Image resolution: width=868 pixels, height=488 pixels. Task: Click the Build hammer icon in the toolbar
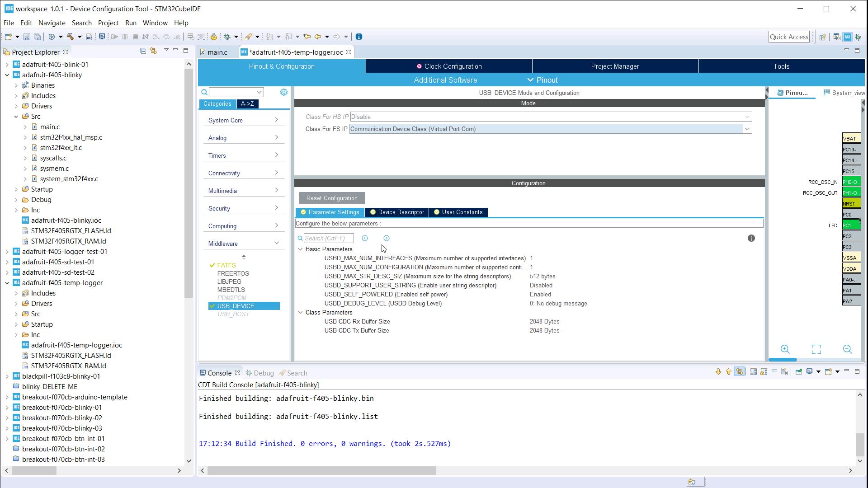70,37
